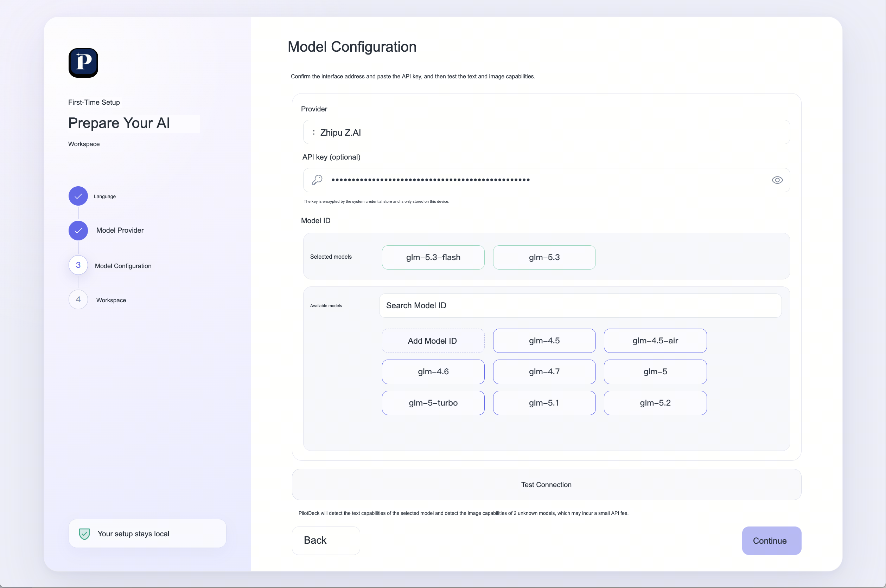Go back with the Back button
This screenshot has height=588, width=886.
tap(326, 540)
